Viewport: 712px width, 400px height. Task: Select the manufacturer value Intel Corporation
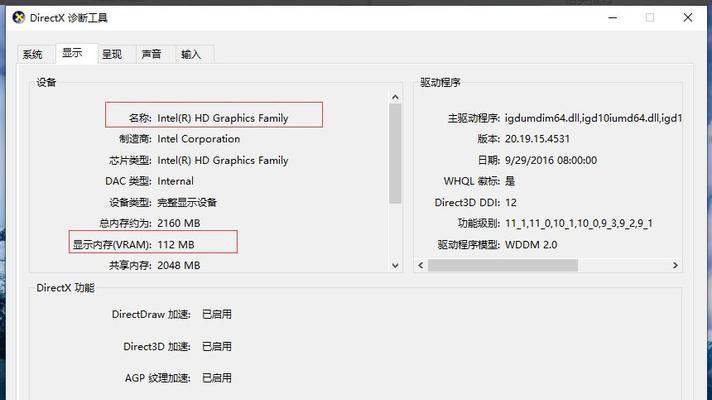(198, 139)
